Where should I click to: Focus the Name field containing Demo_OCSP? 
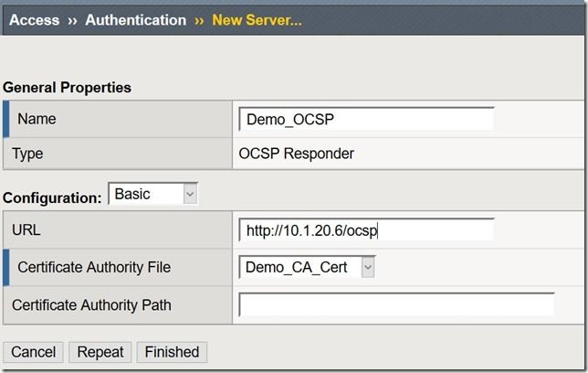tap(366, 119)
